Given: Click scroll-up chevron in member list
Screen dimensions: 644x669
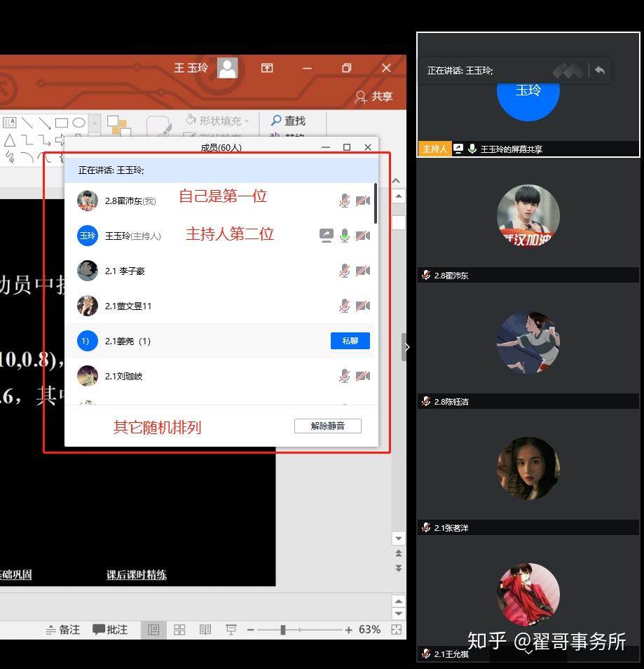Looking at the screenshot, I should [x=395, y=180].
